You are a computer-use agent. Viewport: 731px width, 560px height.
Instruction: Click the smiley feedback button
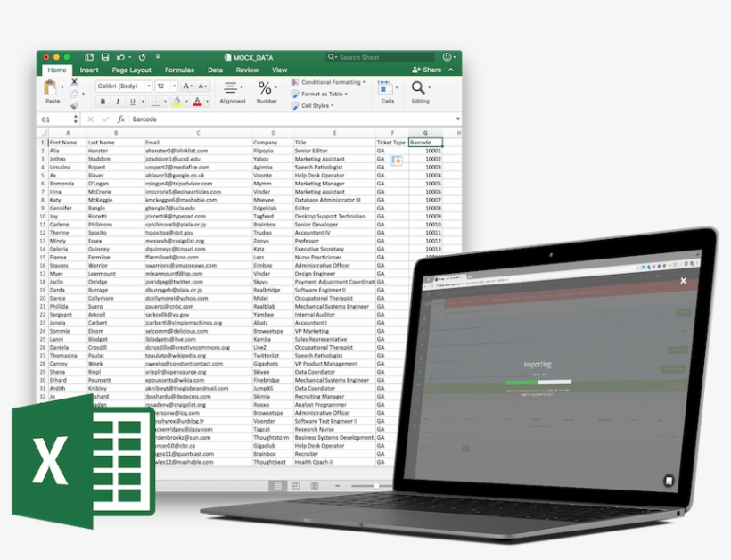click(446, 58)
